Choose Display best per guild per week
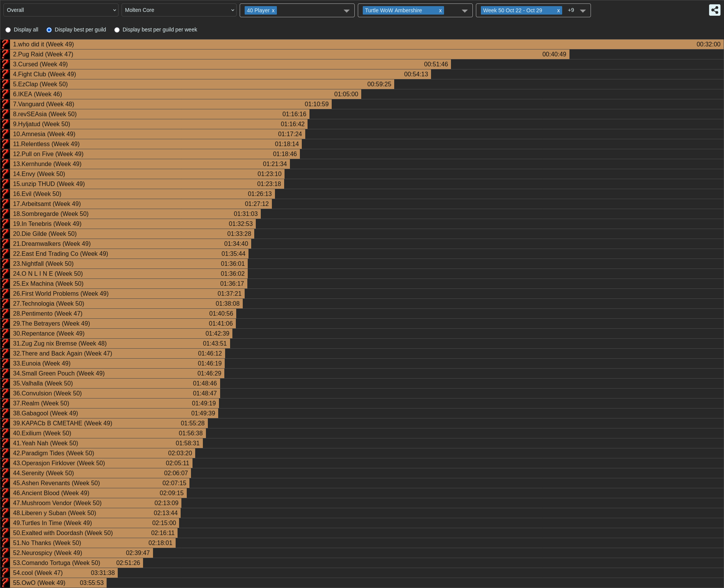This screenshot has height=588, width=724. click(x=117, y=30)
